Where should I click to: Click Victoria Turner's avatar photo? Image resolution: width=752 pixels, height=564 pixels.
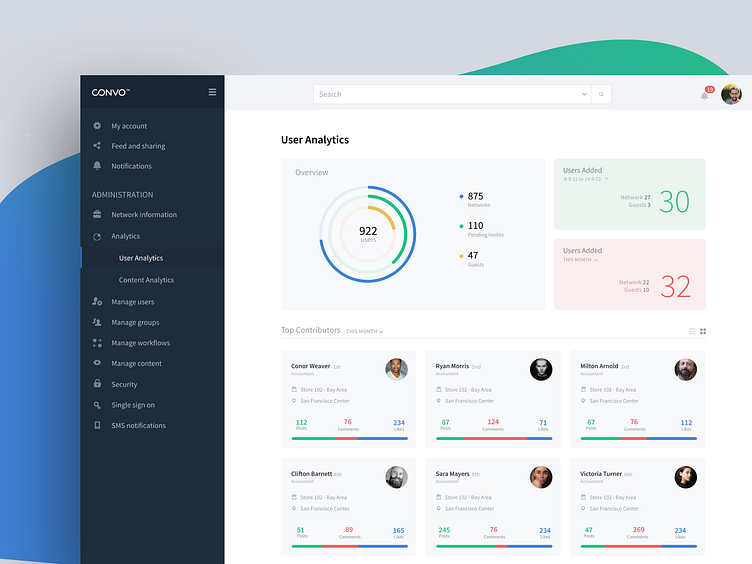[x=686, y=477]
